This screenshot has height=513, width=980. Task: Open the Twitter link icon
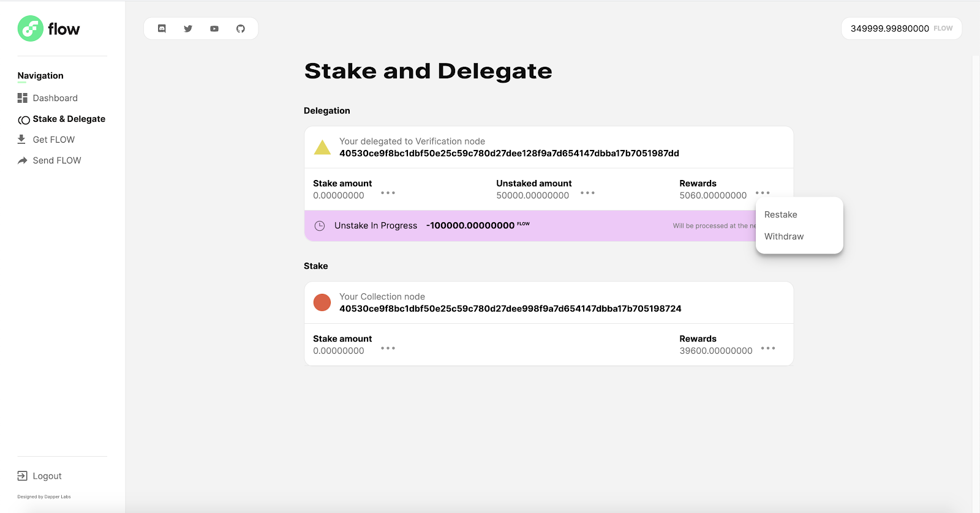pos(188,29)
